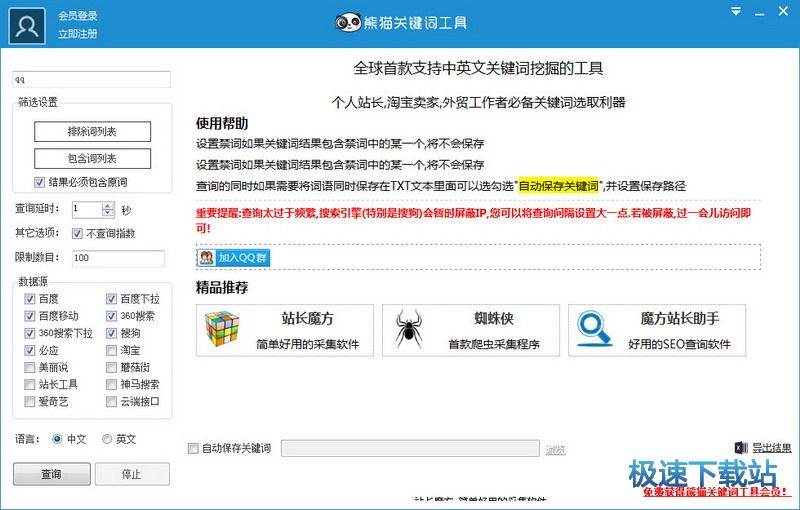
Task: Increase query delay with the up arrow
Action: (x=108, y=205)
